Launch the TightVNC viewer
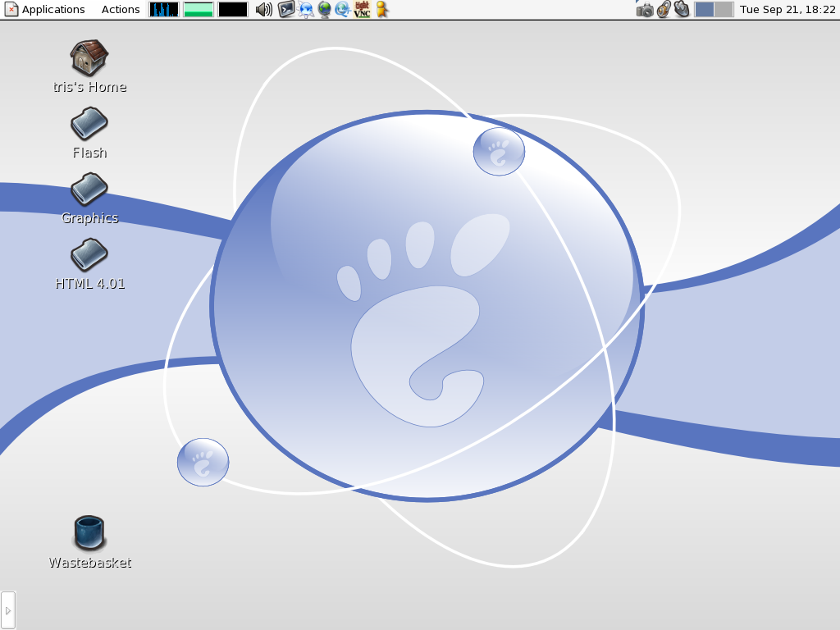 coord(362,9)
